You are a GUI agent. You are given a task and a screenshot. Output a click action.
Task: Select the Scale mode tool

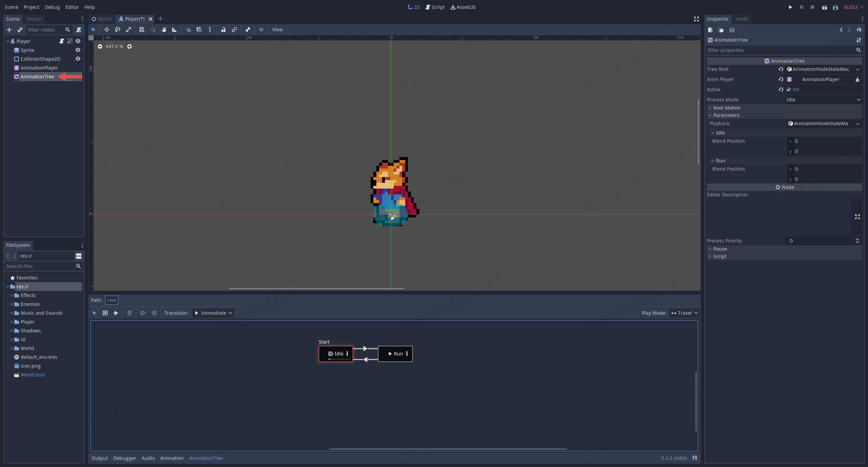coord(129,30)
